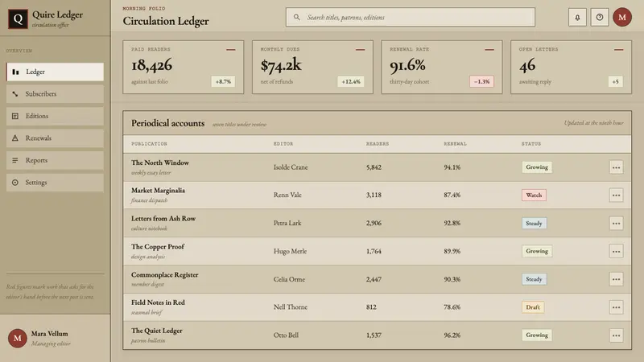Click the Reports nav icon

(x=15, y=160)
